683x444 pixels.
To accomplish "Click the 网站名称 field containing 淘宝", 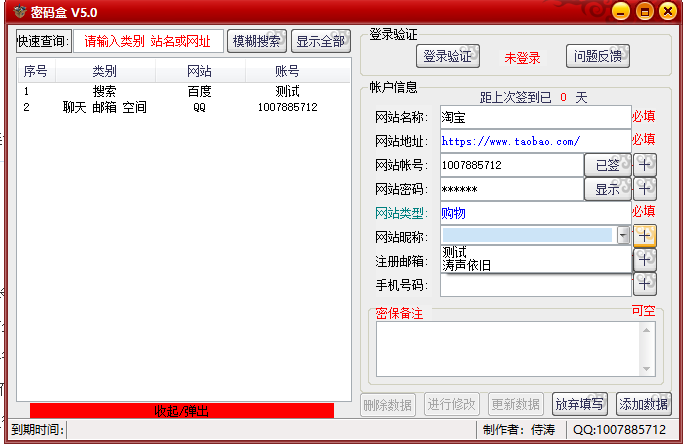I will [x=535, y=117].
